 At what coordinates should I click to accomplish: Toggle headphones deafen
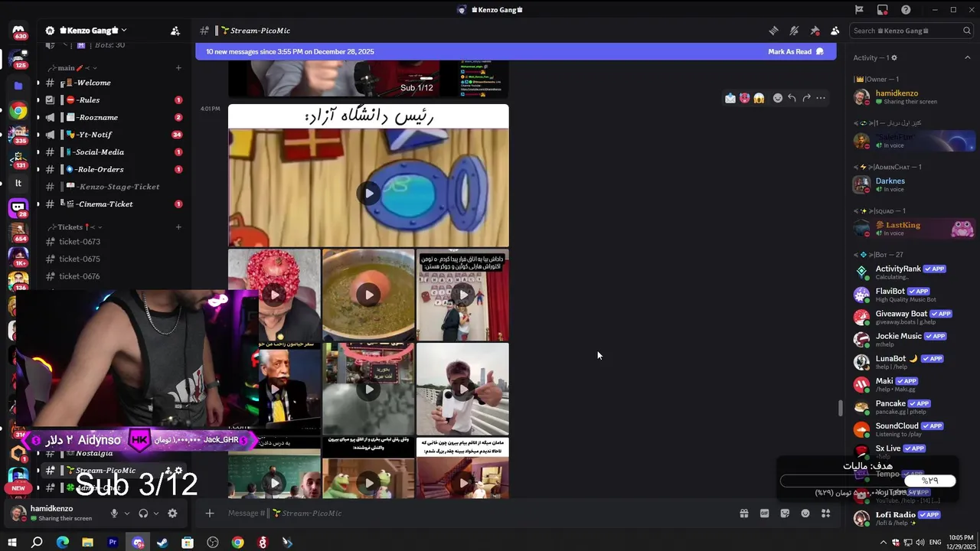pyautogui.click(x=143, y=514)
